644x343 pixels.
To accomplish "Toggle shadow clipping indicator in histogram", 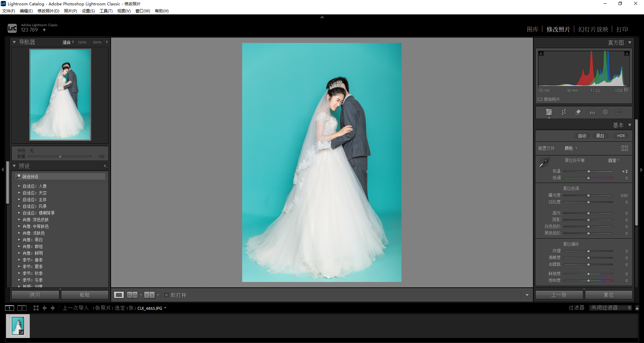I will tap(541, 53).
